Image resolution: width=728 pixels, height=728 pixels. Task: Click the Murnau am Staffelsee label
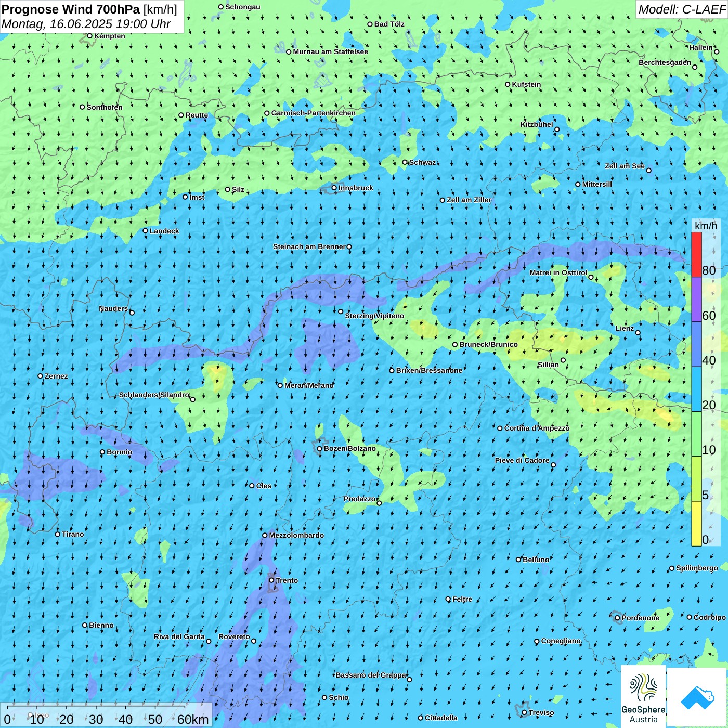(x=330, y=51)
